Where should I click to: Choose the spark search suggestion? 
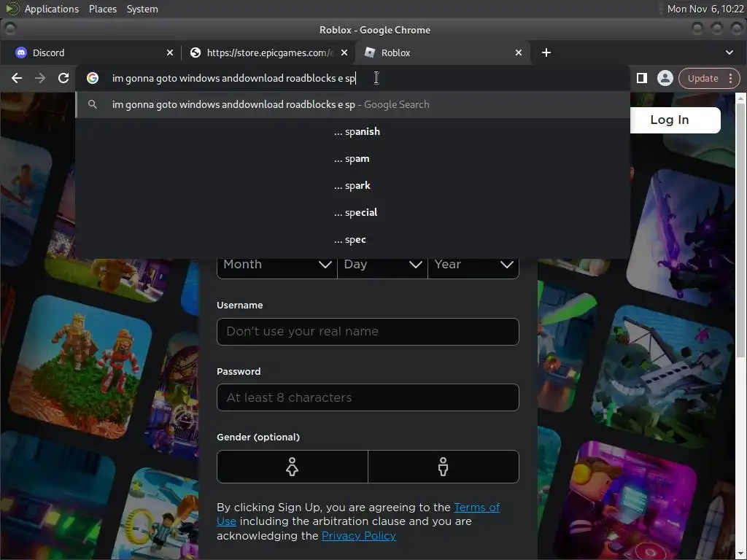352,186
